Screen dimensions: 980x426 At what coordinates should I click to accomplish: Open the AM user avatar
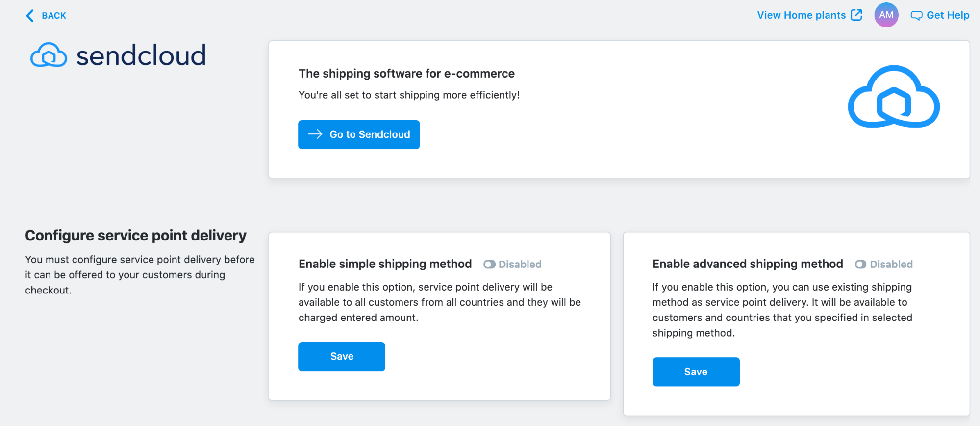886,15
